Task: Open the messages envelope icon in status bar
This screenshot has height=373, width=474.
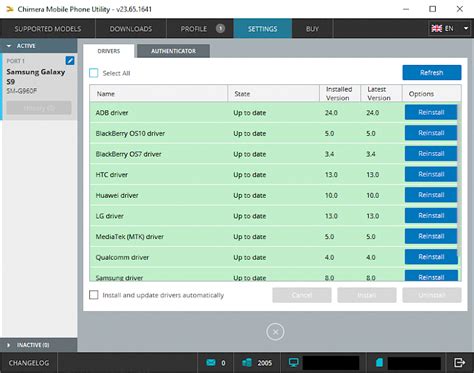Action: pos(211,363)
